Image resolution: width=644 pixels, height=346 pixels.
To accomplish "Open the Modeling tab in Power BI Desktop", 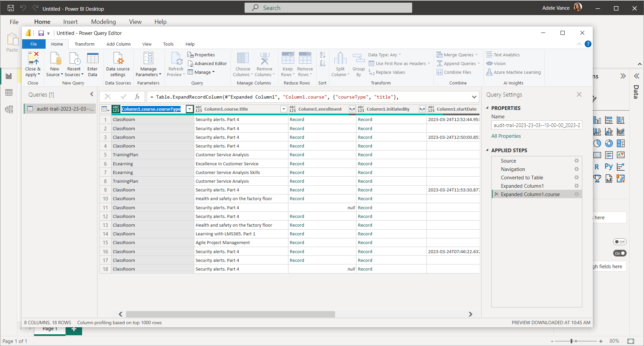I will (104, 22).
